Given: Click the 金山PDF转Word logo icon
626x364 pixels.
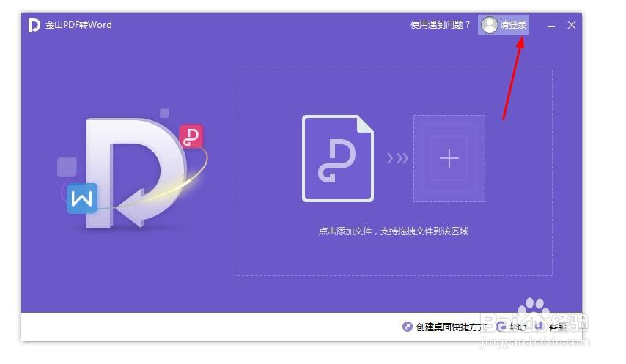Looking at the screenshot, I should click(x=34, y=25).
